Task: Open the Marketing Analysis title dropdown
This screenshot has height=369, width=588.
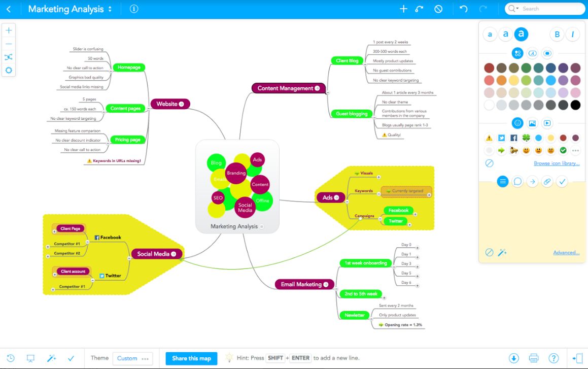Action: point(110,9)
